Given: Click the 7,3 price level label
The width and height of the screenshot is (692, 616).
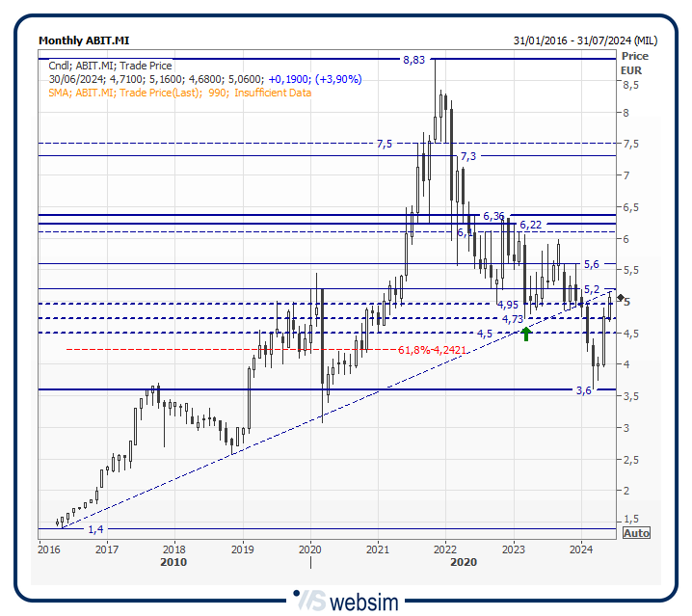Looking at the screenshot, I should (x=468, y=156).
